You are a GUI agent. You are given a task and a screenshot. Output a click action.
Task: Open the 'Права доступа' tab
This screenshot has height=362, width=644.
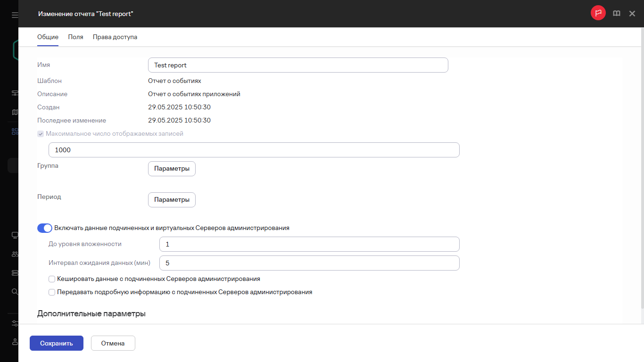115,37
